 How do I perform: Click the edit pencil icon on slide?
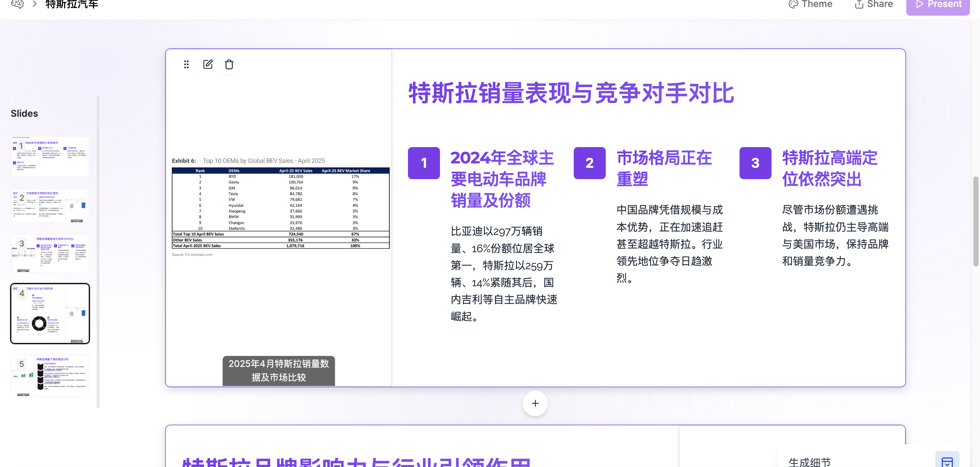[208, 64]
